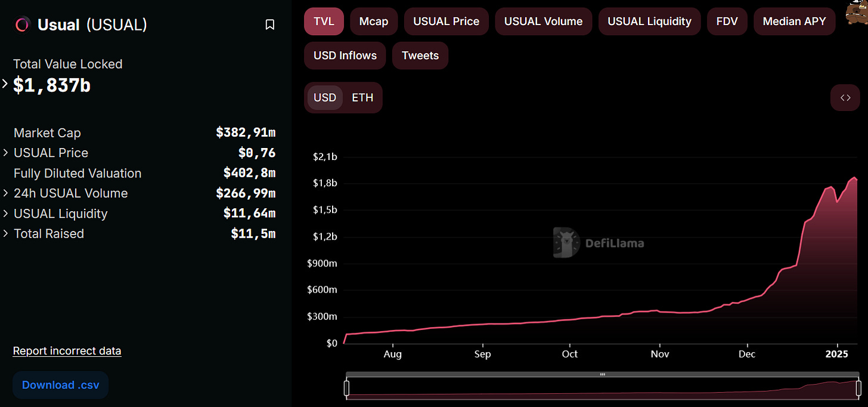The width and height of the screenshot is (868, 407).
Task: Click the $1,837b total value figure
Action: [52, 85]
